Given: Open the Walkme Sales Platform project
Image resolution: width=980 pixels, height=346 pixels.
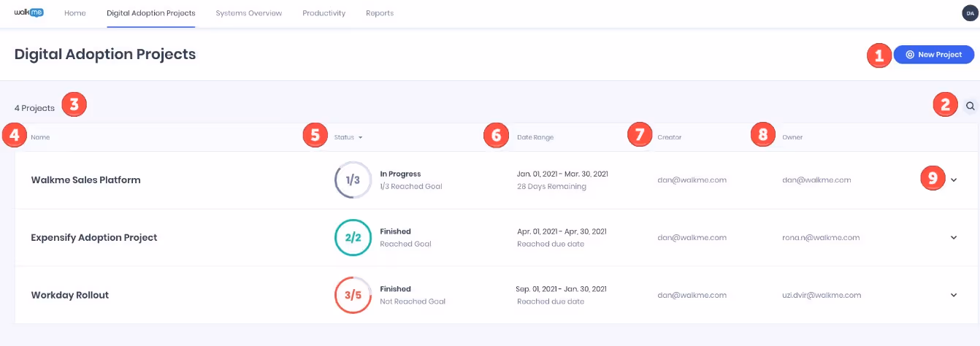Looking at the screenshot, I should pos(85,180).
